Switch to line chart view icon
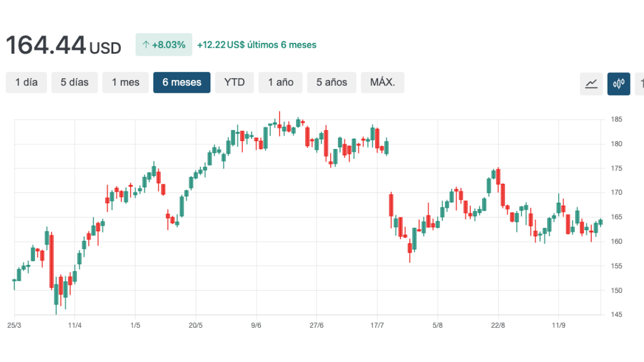 coord(591,84)
